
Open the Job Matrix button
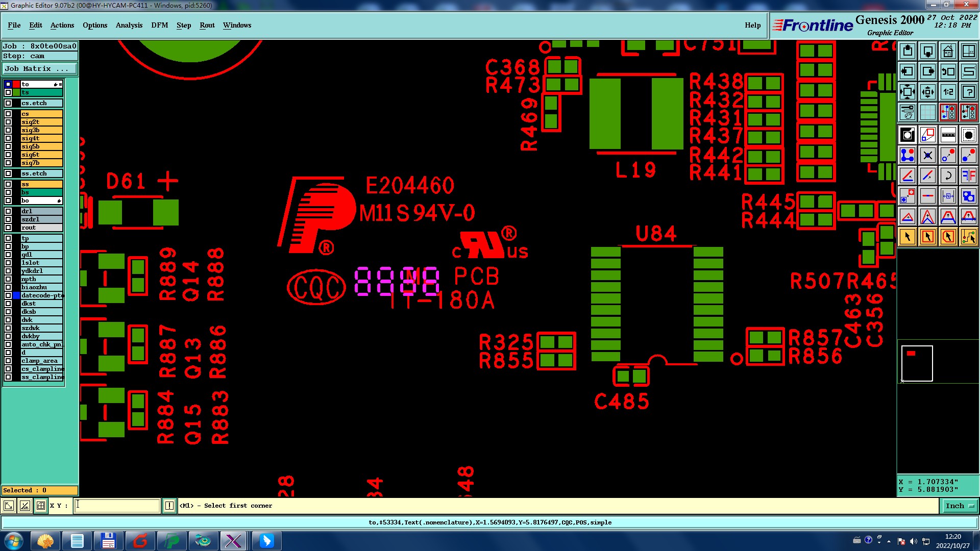[x=40, y=69]
